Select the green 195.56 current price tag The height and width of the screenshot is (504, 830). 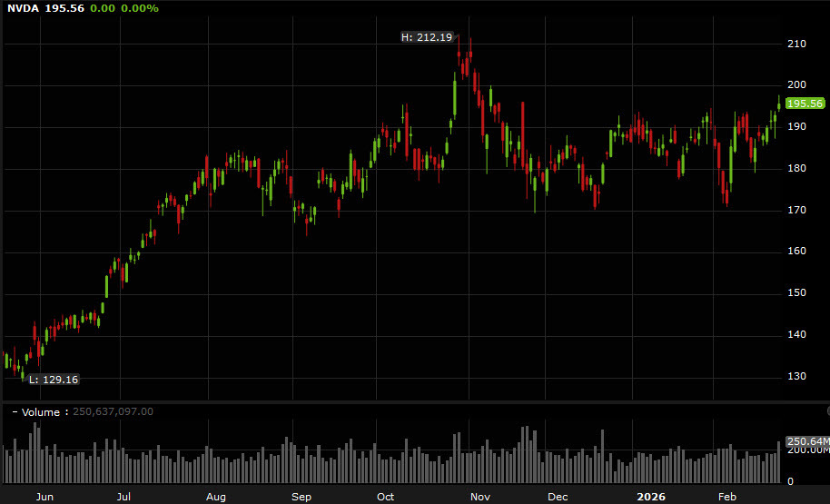pos(804,104)
